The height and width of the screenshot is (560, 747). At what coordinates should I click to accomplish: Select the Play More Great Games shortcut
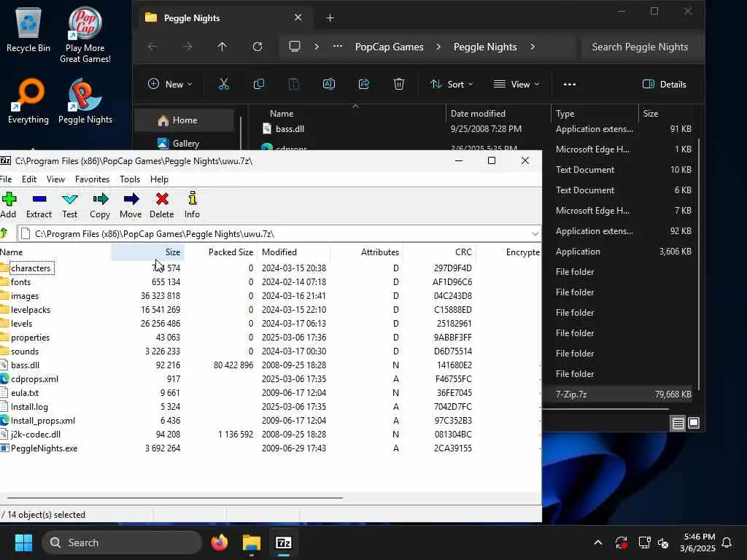pyautogui.click(x=85, y=34)
